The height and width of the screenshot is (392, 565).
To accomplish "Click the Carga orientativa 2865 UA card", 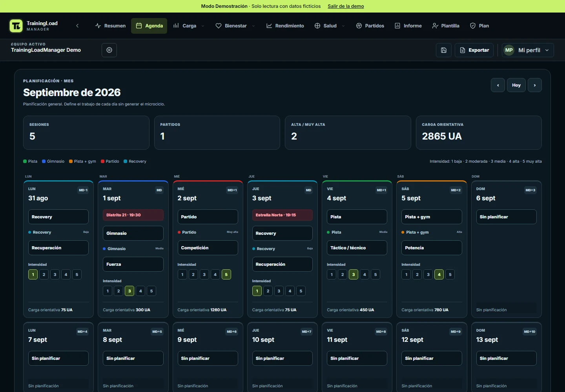I will (x=479, y=132).
